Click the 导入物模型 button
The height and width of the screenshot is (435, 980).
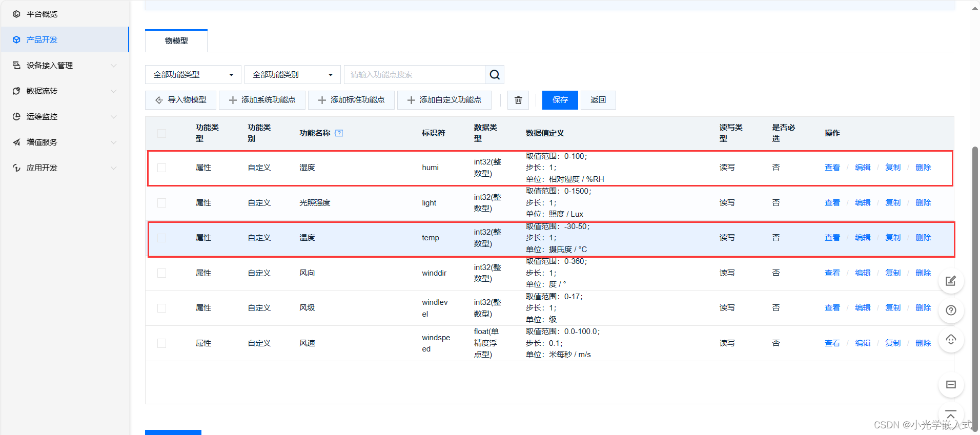point(180,100)
